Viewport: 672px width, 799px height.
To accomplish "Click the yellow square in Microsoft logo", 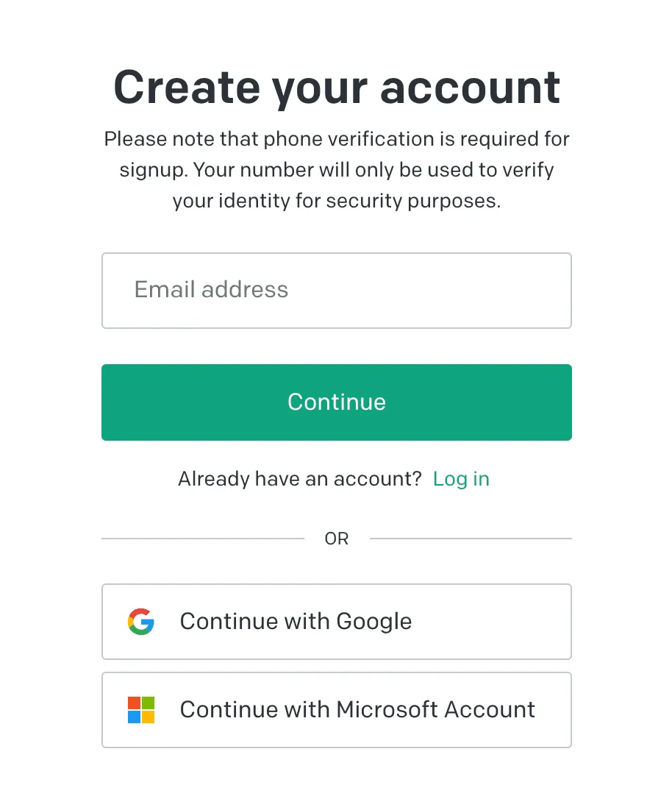I will pyautogui.click(x=148, y=717).
